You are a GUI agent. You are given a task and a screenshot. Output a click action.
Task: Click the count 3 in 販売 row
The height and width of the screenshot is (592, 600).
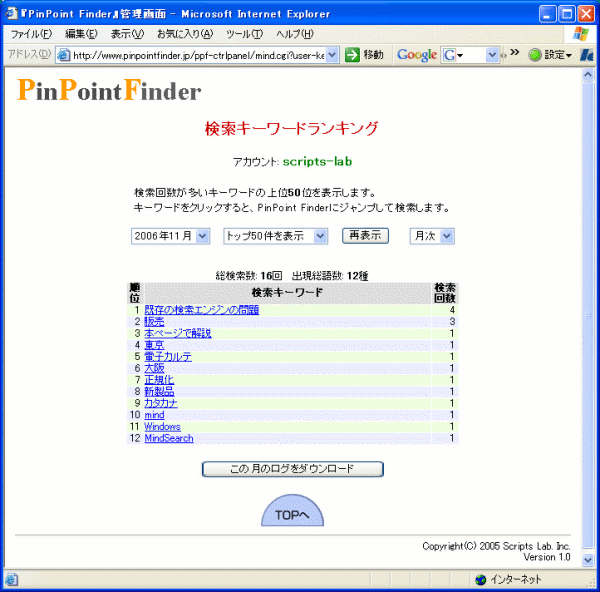(452, 321)
